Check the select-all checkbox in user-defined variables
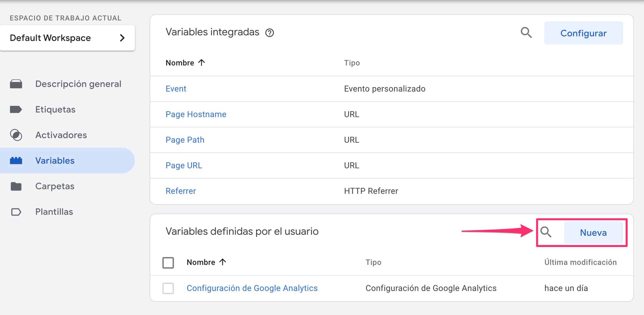 (168, 262)
